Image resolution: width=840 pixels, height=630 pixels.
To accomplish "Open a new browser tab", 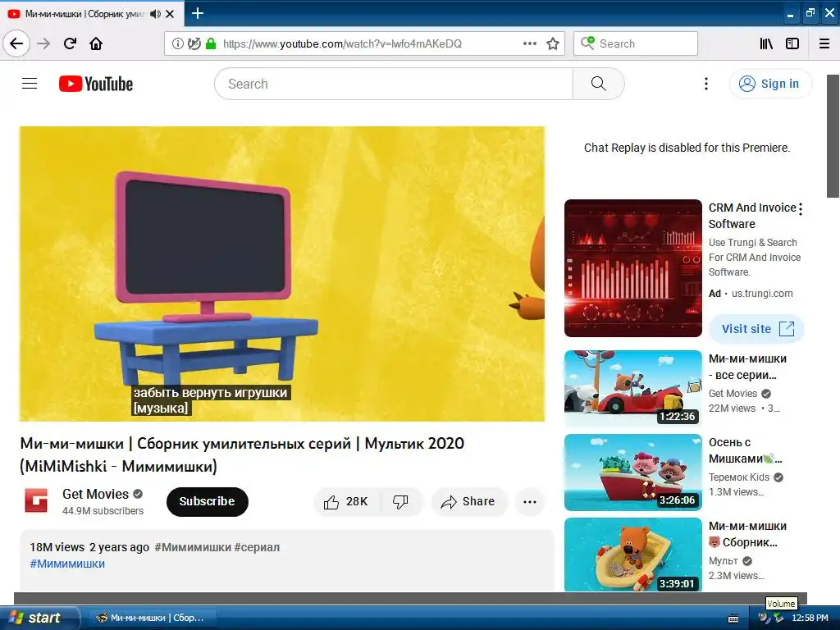I will point(197,13).
